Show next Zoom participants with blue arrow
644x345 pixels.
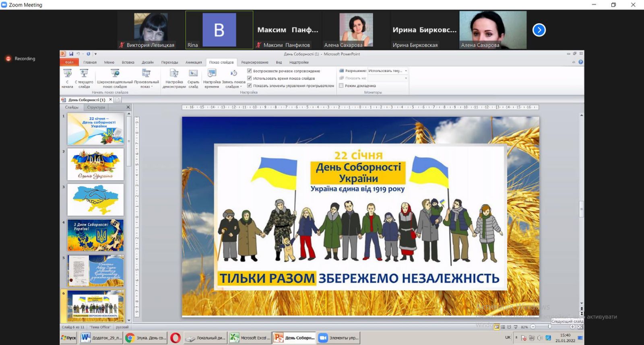click(539, 30)
